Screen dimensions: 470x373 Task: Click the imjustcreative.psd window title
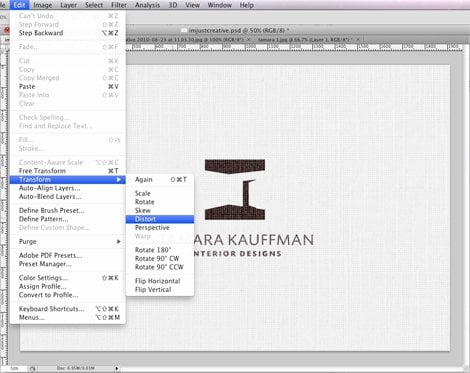pyautogui.click(x=238, y=31)
